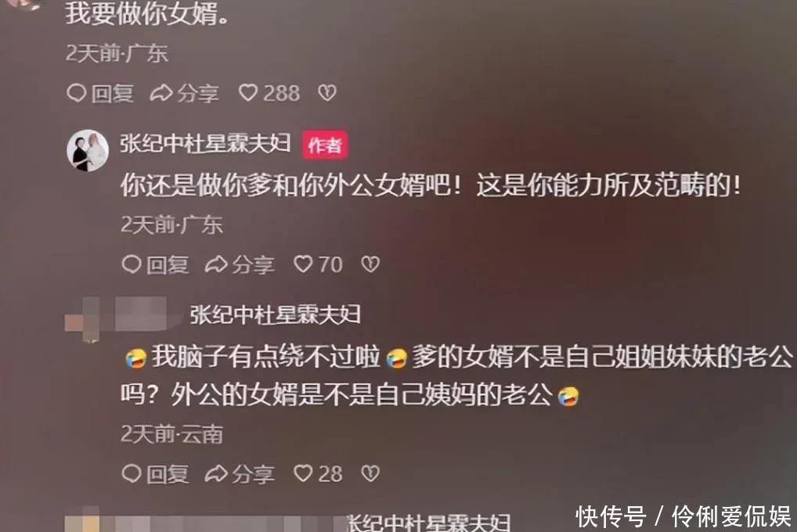Reply to the author's comment from 广东
The height and width of the screenshot is (532, 797).
(x=155, y=264)
